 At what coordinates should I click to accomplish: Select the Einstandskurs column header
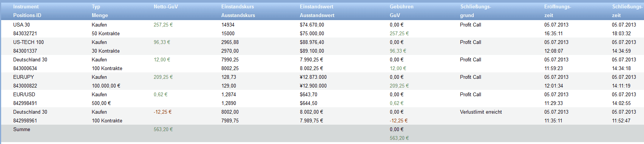238,7
